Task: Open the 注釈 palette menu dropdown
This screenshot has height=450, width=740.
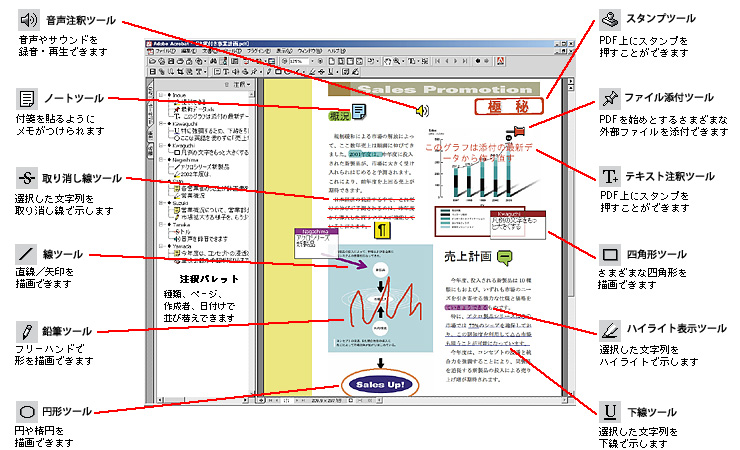Action: [242, 85]
